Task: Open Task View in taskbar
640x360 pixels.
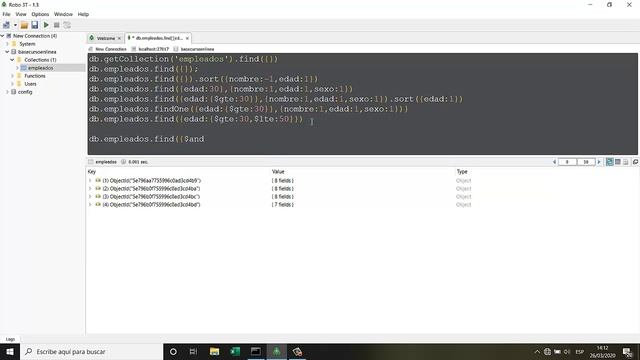Action: pyautogui.click(x=193, y=351)
